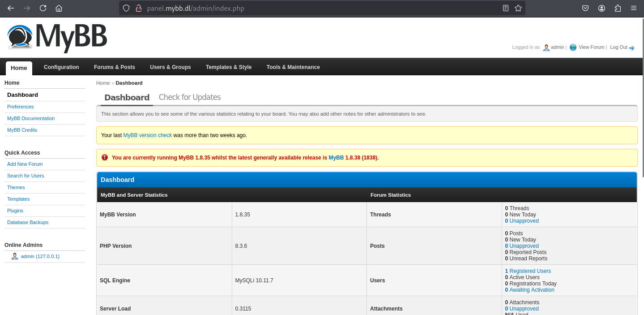This screenshot has height=315, width=644.
Task: Select the SQL Engine value MySQLi 10.11.7
Action: click(254, 280)
